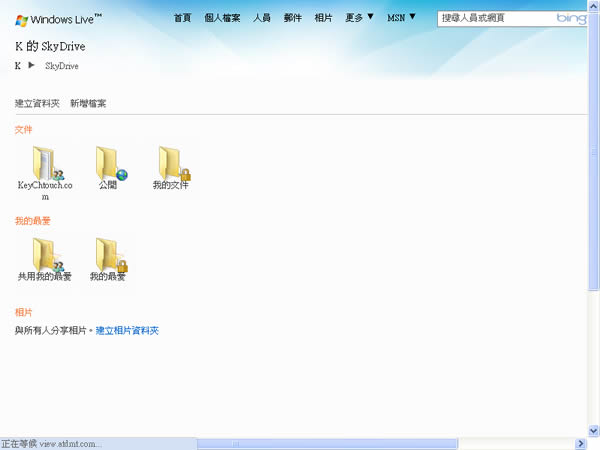Click the Windows Live logo
This screenshot has height=450, width=600.
pos(60,19)
